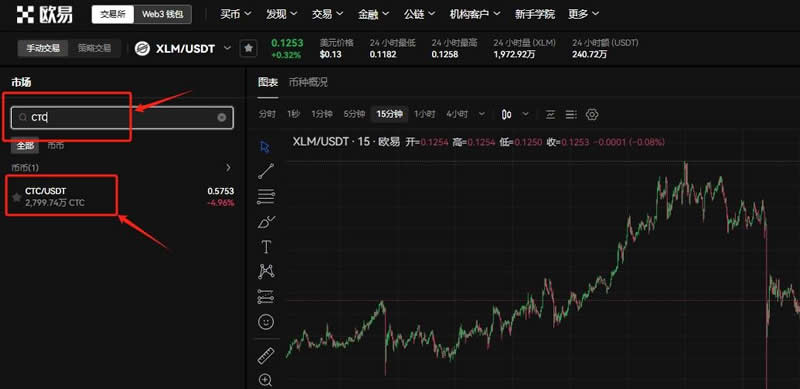The width and height of the screenshot is (800, 389).
Task: Open the 发现 dropdown menu
Action: [x=282, y=14]
